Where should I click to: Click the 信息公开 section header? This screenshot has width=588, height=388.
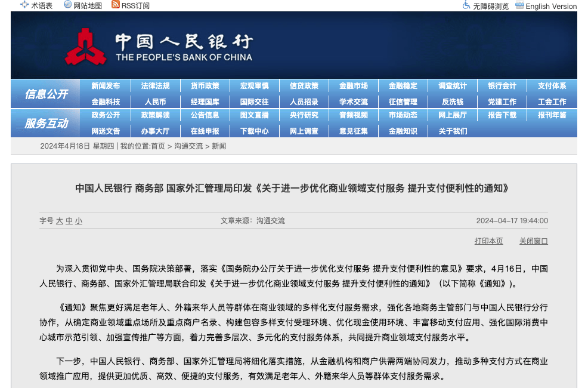[46, 94]
